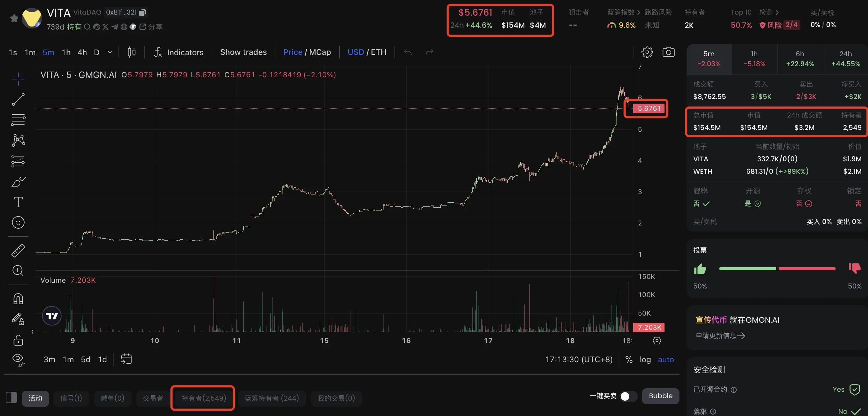Image resolution: width=868 pixels, height=416 pixels.
Task: Take a chart snapshot with the camera icon
Action: pos(668,52)
